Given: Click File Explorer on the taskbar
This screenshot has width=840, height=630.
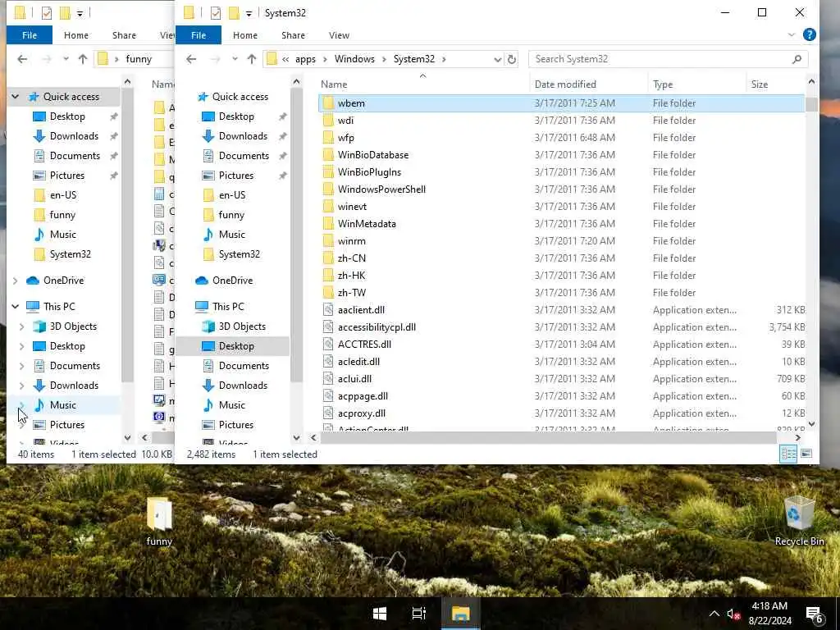Looking at the screenshot, I should pyautogui.click(x=460, y=614).
